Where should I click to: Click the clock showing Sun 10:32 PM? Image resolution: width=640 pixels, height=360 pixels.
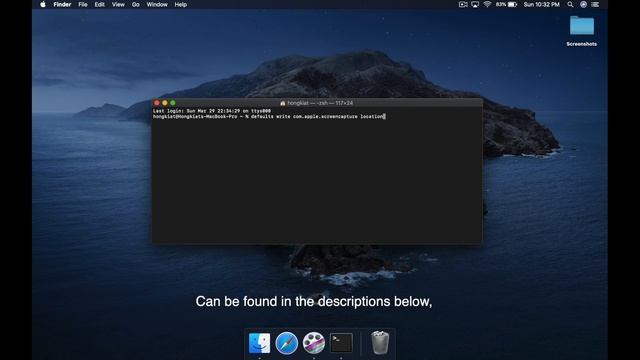542,4
